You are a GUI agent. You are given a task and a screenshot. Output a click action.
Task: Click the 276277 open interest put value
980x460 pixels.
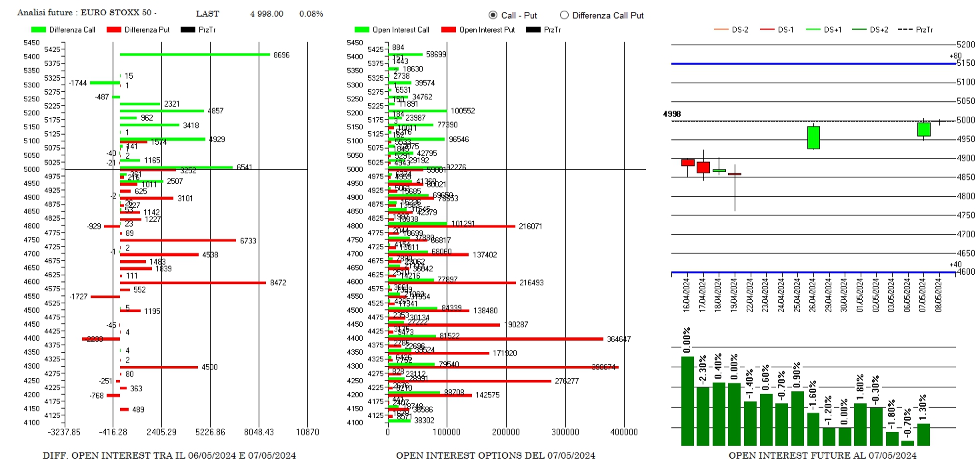click(x=567, y=381)
